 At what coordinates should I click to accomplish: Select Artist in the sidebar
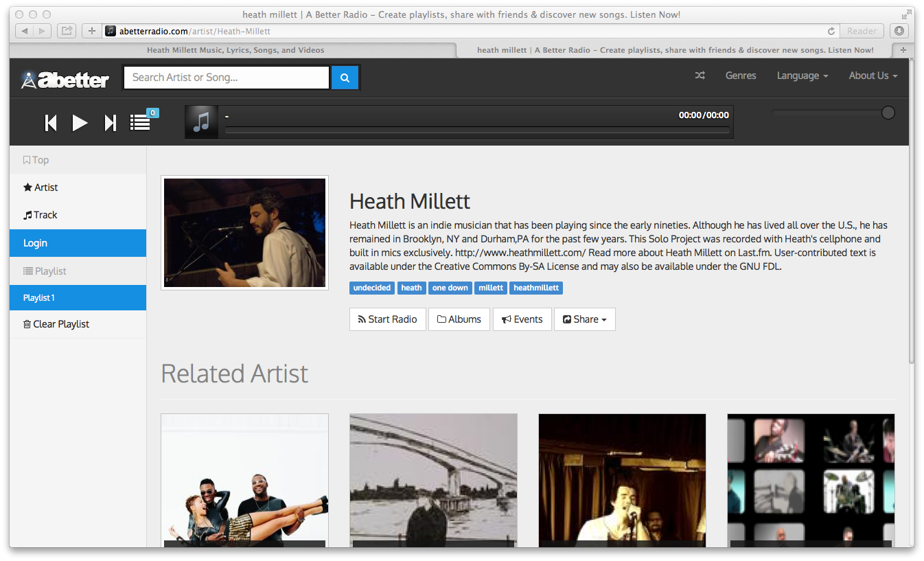pyautogui.click(x=78, y=187)
